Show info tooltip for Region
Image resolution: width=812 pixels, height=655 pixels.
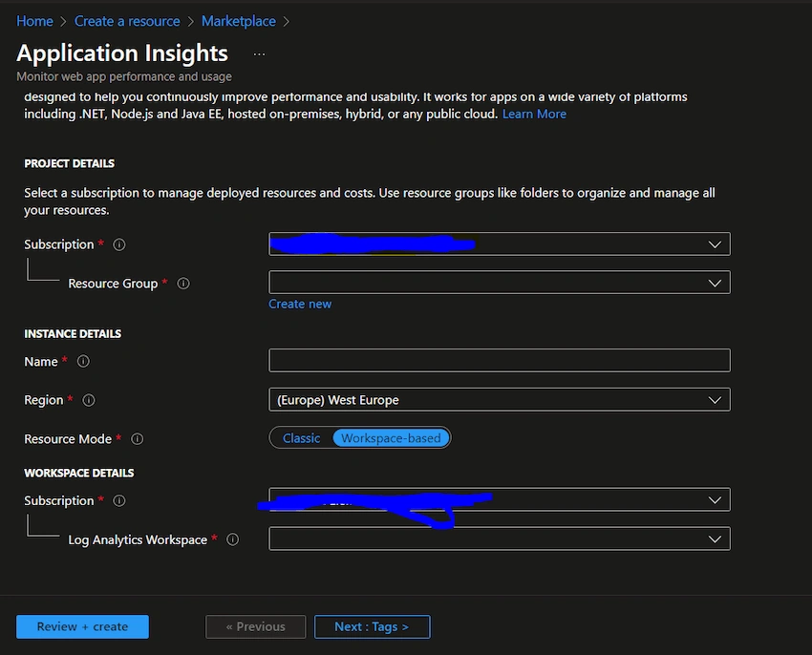[89, 400]
